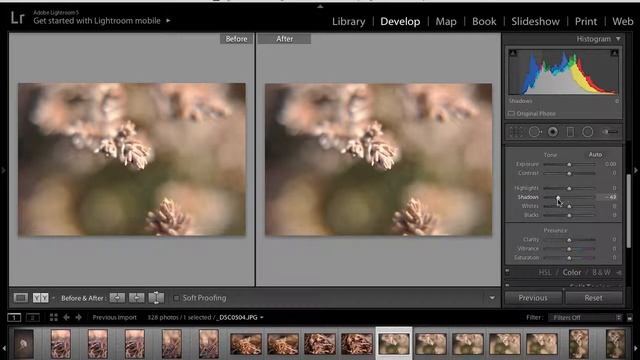Toggle highlight clipping indicator in histogram
The height and width of the screenshot is (360, 640).
tap(614, 53)
